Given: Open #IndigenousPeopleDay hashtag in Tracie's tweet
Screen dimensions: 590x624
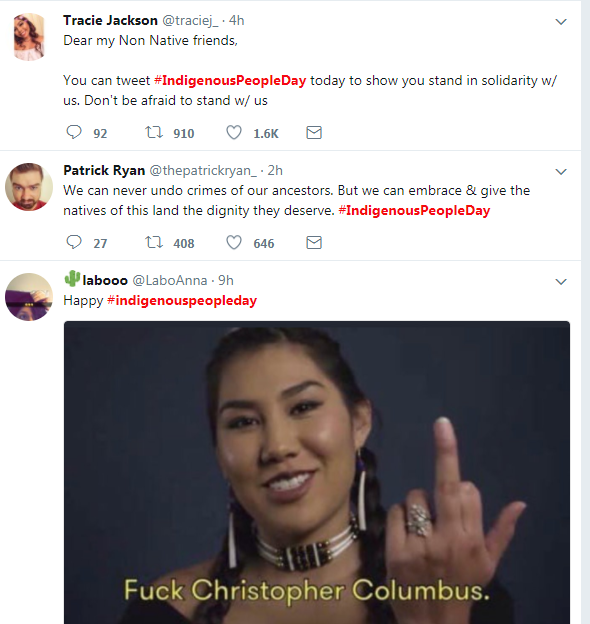Looking at the screenshot, I should click(x=230, y=80).
